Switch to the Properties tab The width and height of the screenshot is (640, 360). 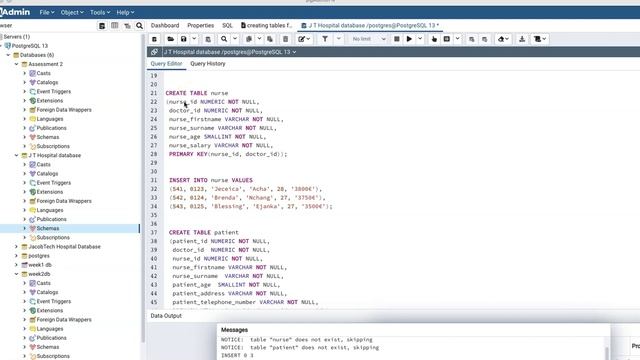click(200, 25)
